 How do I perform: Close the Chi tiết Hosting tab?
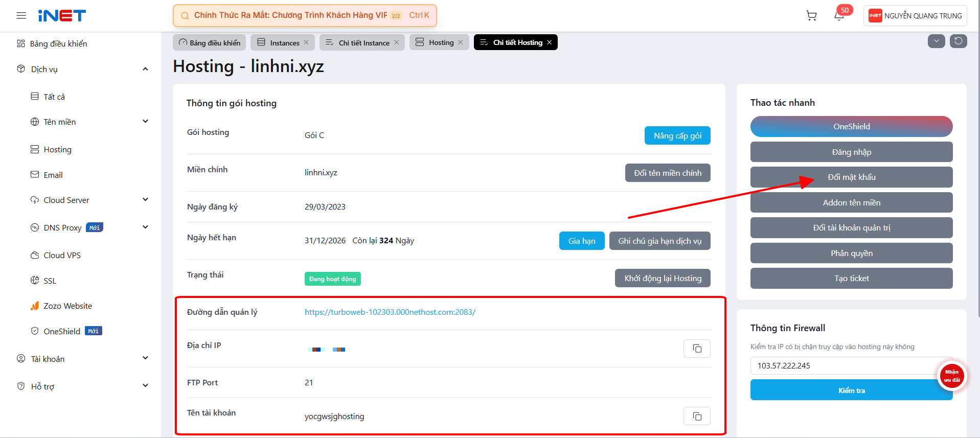pyautogui.click(x=550, y=42)
